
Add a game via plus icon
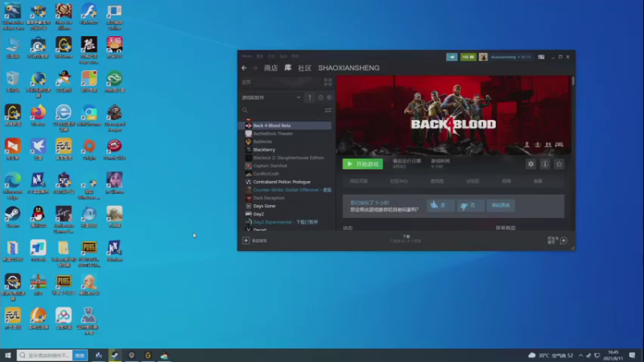(x=246, y=241)
